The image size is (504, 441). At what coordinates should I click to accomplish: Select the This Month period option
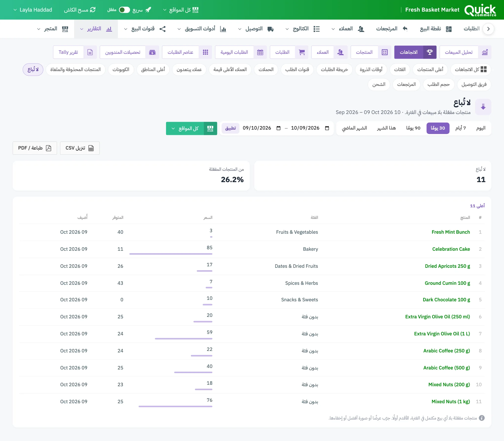[x=386, y=128]
